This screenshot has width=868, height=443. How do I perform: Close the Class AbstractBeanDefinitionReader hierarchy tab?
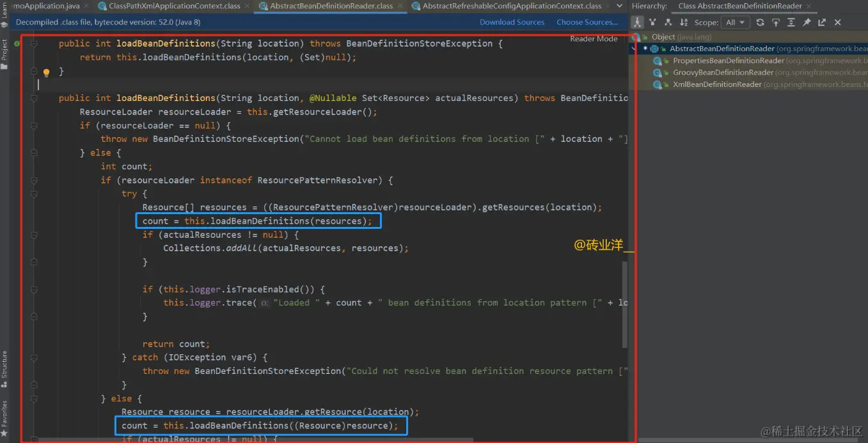pos(809,6)
